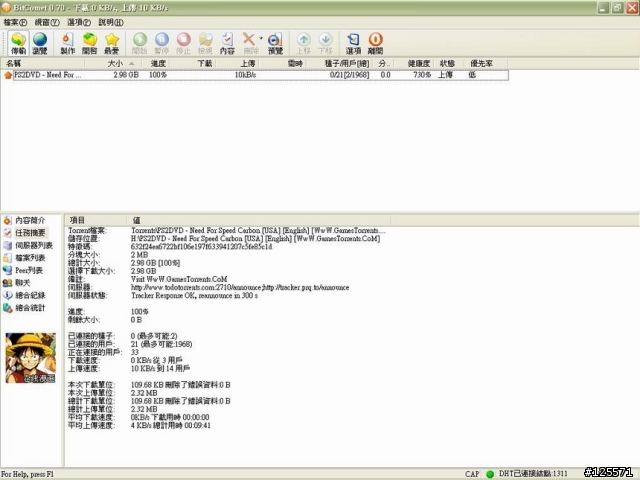Click Tracker Response OK status text
640x480 pixels.
point(194,296)
